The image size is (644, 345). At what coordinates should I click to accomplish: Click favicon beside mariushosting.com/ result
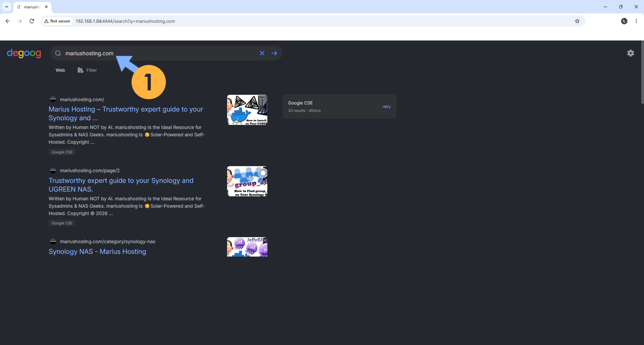tap(53, 99)
